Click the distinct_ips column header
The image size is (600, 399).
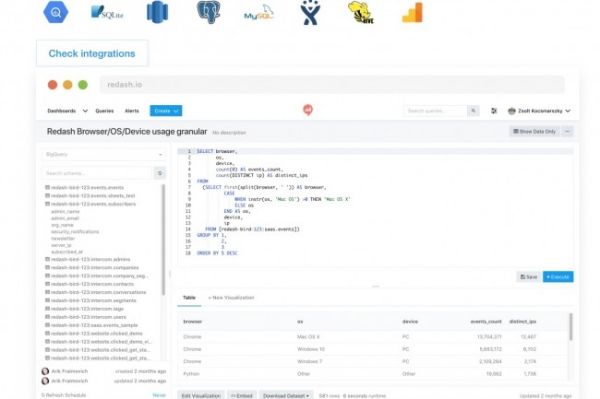pyautogui.click(x=523, y=322)
